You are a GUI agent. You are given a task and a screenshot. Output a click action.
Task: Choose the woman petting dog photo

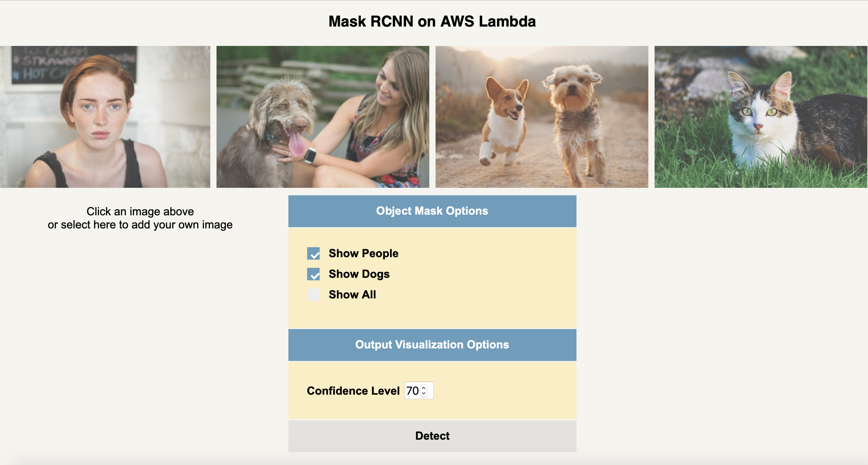pos(323,117)
